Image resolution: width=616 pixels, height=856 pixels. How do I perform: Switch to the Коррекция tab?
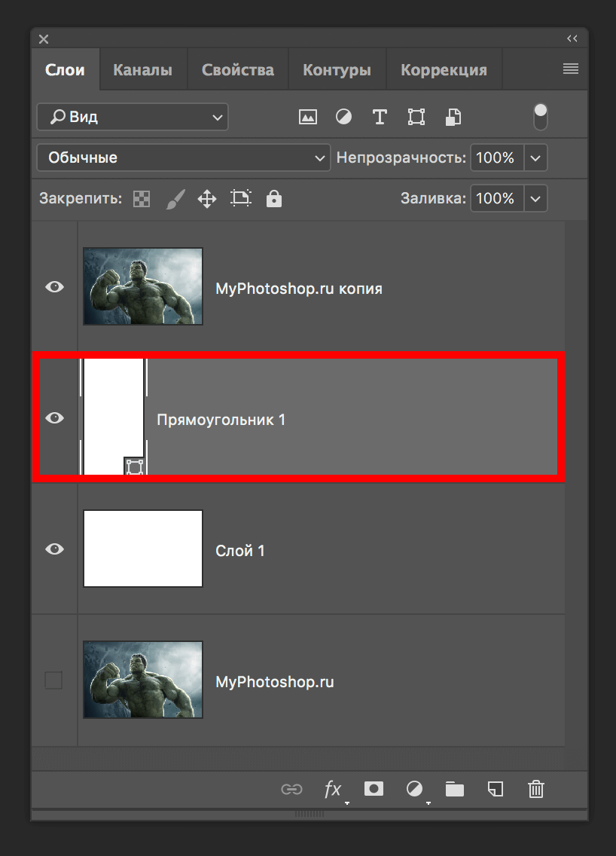[x=444, y=70]
